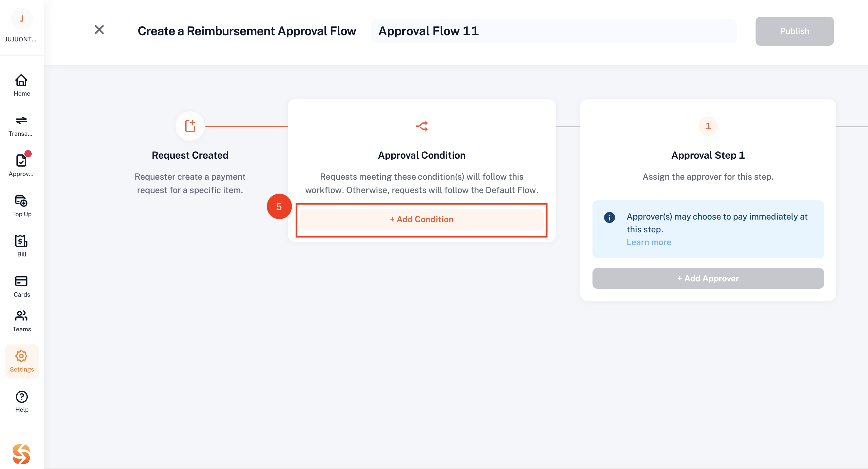Click the Request Created document icon
This screenshot has height=469, width=868.
click(190, 126)
